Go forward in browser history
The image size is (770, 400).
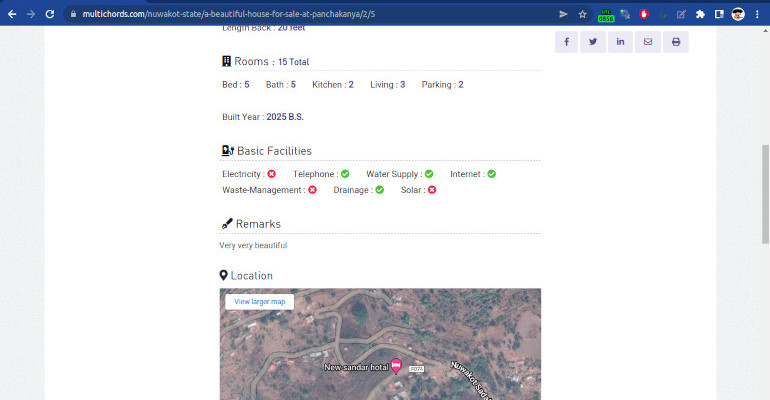31,14
